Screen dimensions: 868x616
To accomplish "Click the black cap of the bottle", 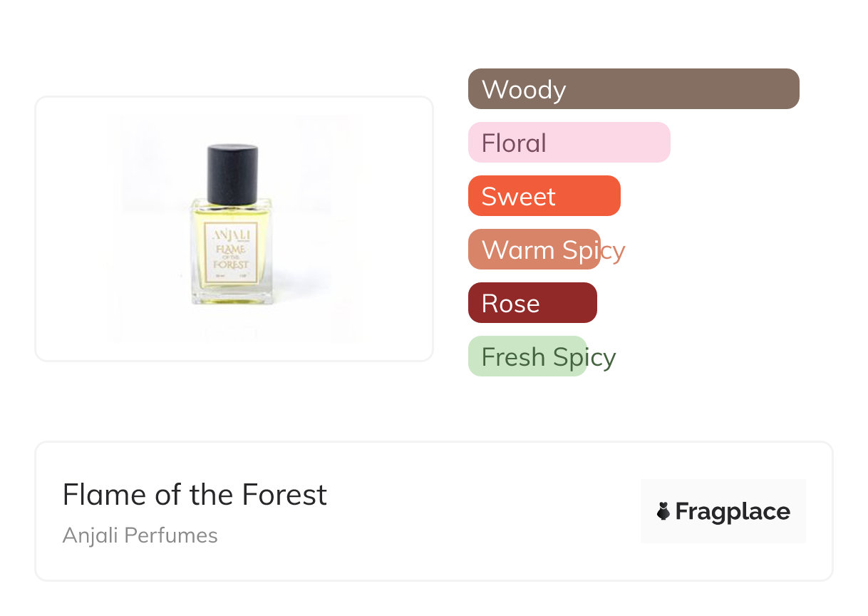I will [232, 173].
